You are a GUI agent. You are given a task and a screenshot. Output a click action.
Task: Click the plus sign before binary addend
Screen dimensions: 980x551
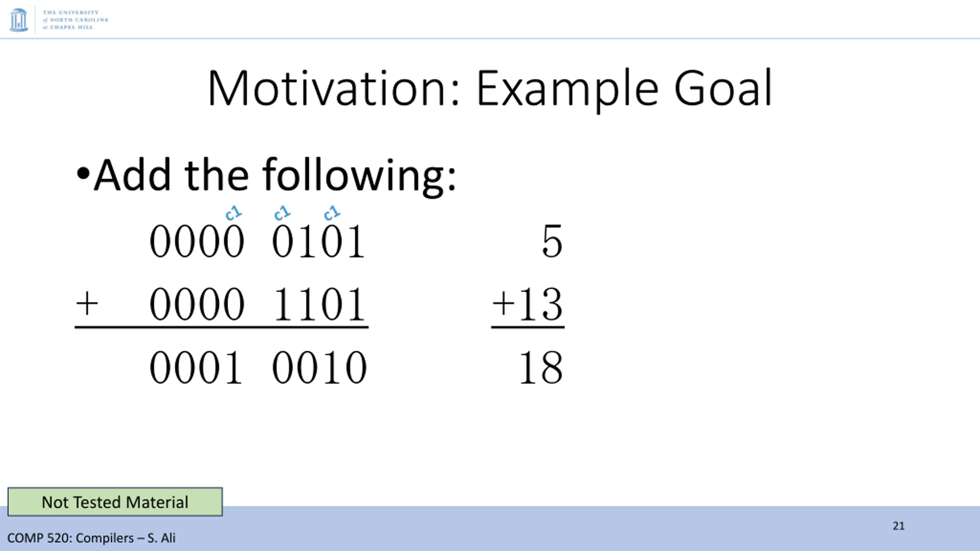tap(87, 303)
